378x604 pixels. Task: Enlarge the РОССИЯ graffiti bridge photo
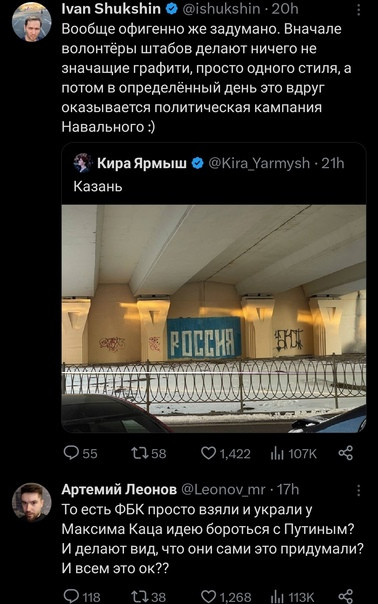point(214,319)
